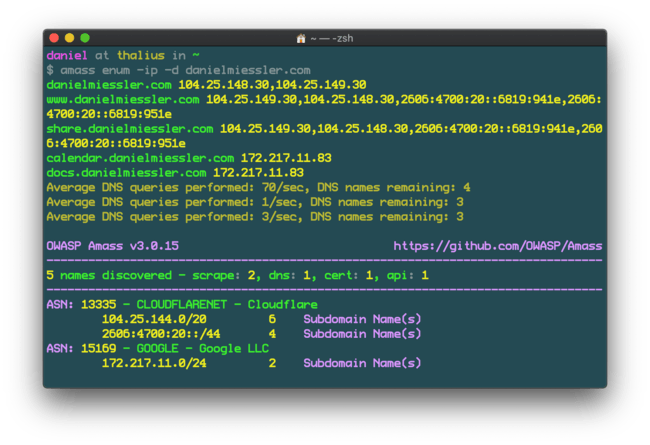Click 'OWASP Amass v3.0.15' banner text
The image size is (650, 445).
pyautogui.click(x=112, y=246)
